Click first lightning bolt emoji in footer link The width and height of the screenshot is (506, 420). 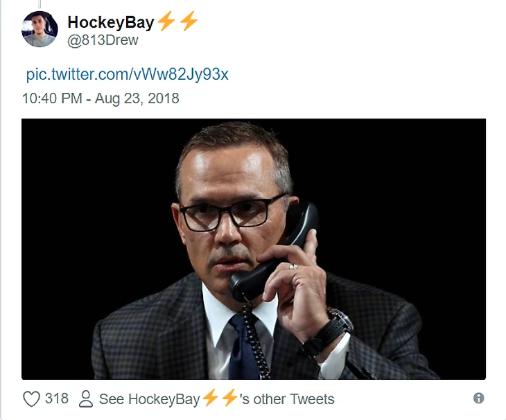coord(210,398)
